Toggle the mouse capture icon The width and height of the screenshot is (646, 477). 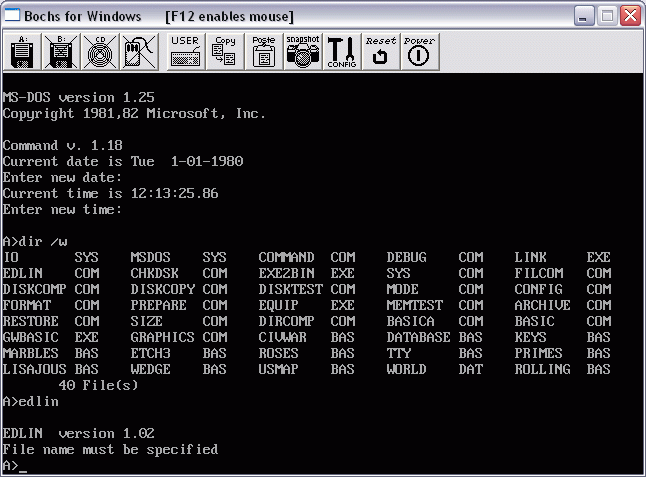click(x=137, y=51)
